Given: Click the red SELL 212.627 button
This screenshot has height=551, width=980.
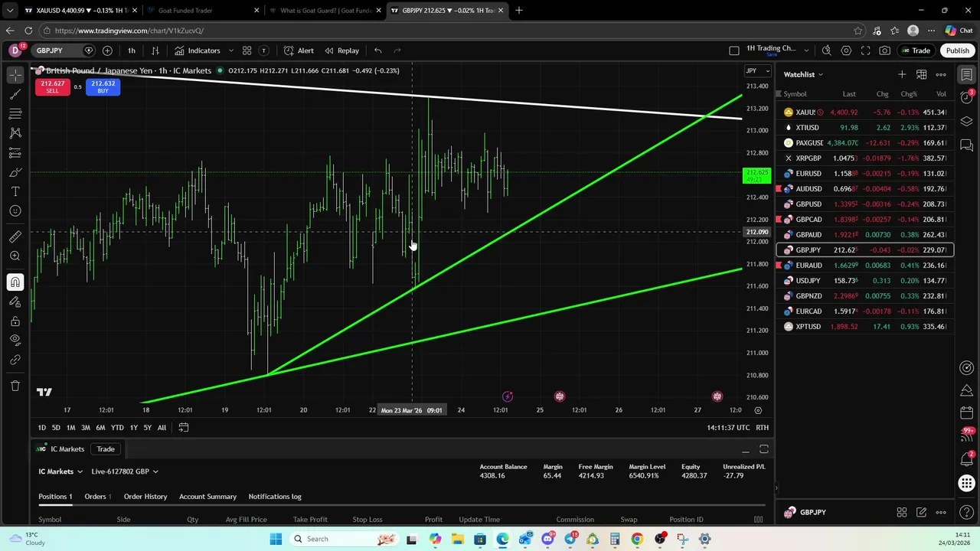Looking at the screenshot, I should pyautogui.click(x=52, y=86).
